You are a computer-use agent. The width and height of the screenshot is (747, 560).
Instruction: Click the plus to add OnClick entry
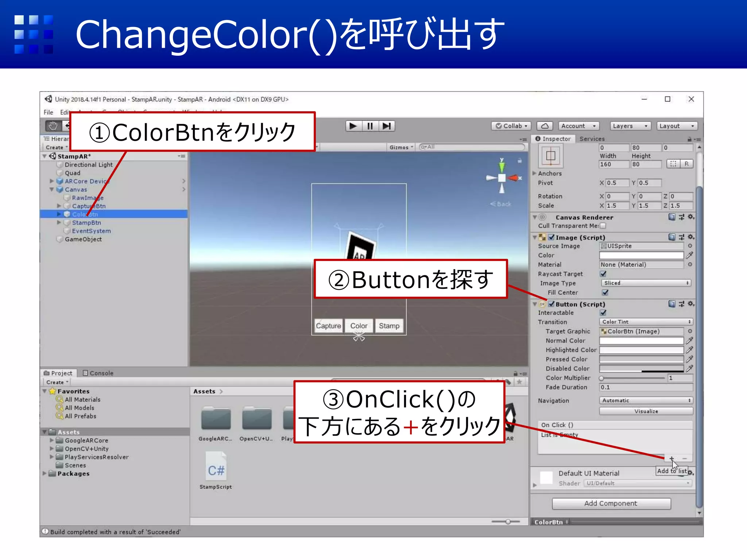point(671,459)
